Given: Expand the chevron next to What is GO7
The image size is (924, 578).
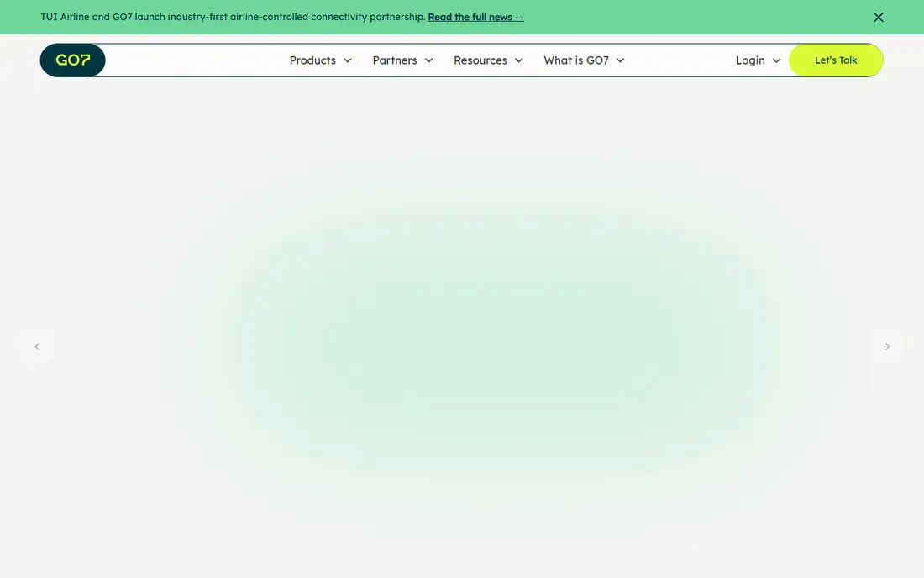Looking at the screenshot, I should coord(620,60).
